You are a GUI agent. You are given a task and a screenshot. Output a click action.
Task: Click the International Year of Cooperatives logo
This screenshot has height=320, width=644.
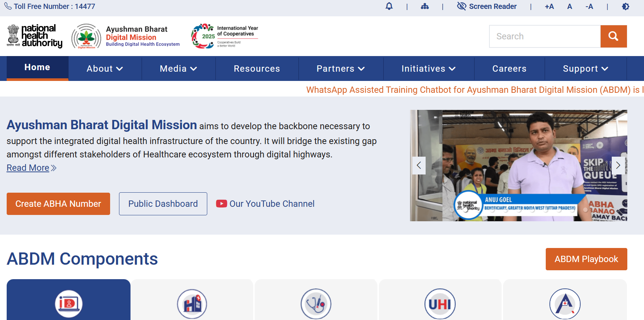[x=225, y=36]
